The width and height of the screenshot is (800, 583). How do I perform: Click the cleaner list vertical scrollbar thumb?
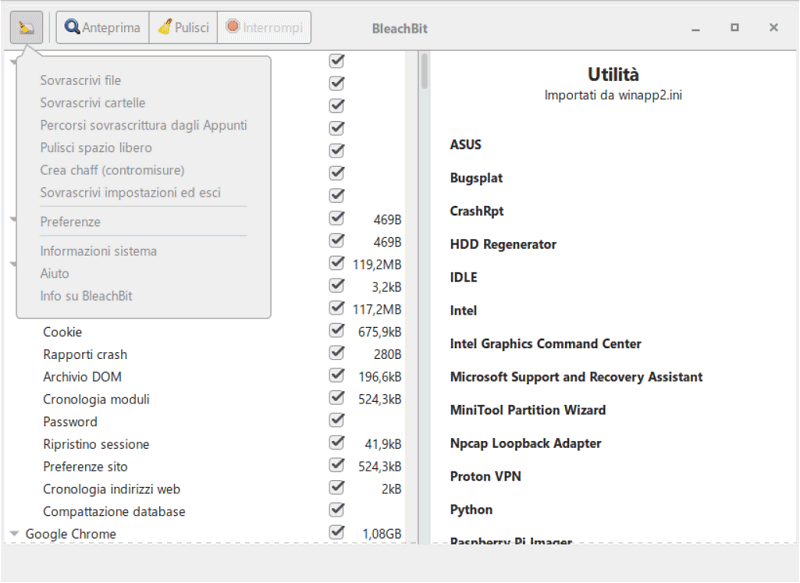(x=424, y=71)
